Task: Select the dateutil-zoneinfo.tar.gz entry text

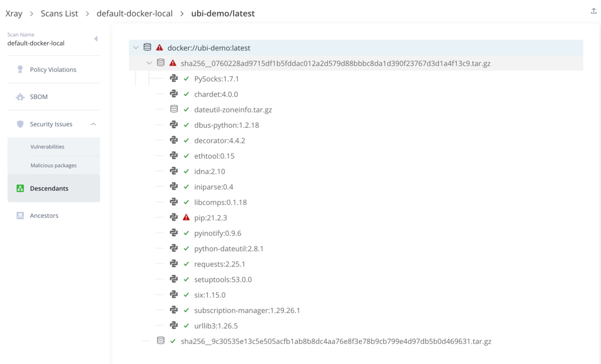Action: (233, 110)
